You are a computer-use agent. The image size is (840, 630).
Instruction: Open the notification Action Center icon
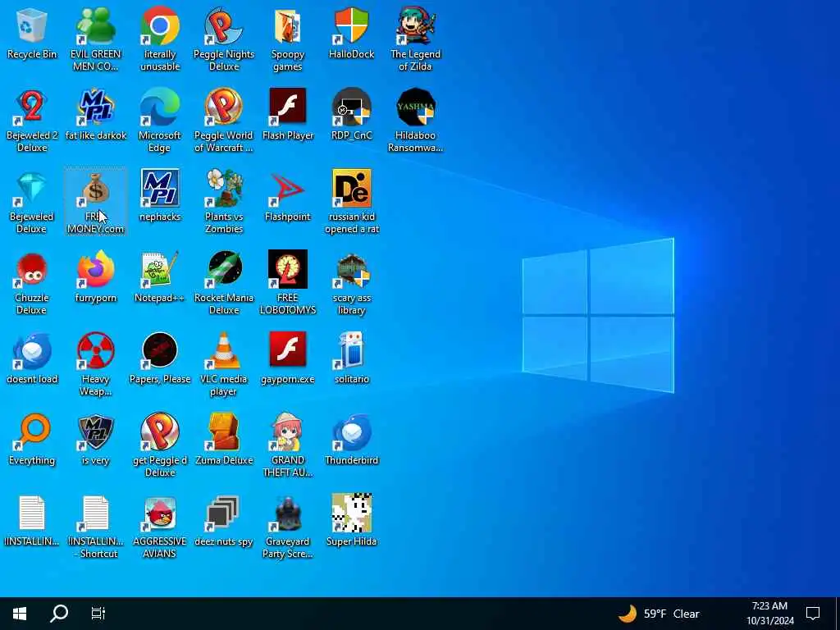pos(813,614)
